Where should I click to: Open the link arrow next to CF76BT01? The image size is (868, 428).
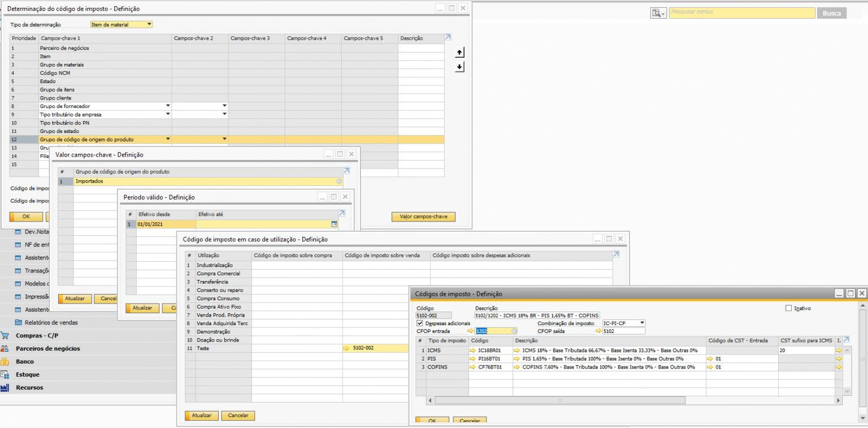click(x=473, y=367)
